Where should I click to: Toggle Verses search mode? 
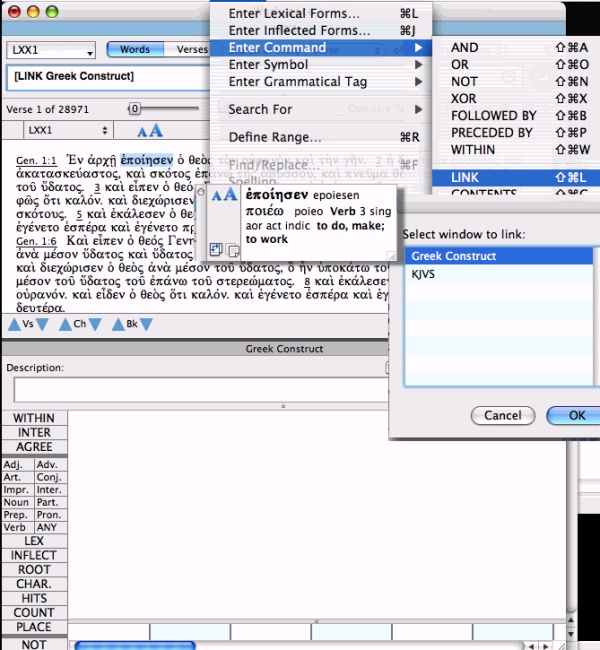pos(192,49)
